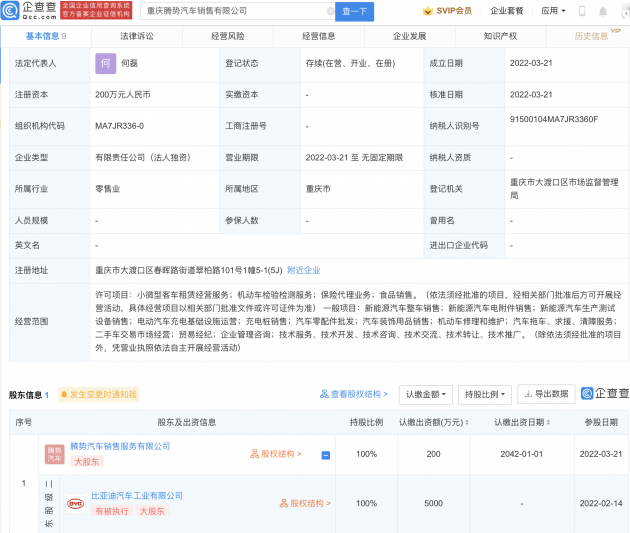Image resolution: width=630 pixels, height=533 pixels.
Task: Click the 企查查 watermark logo beside export
Action: click(605, 394)
